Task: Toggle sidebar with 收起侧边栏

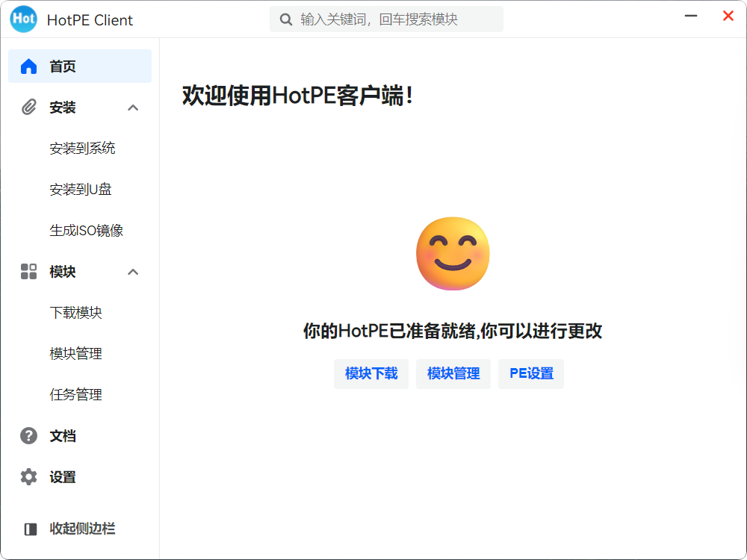Action: [82, 529]
